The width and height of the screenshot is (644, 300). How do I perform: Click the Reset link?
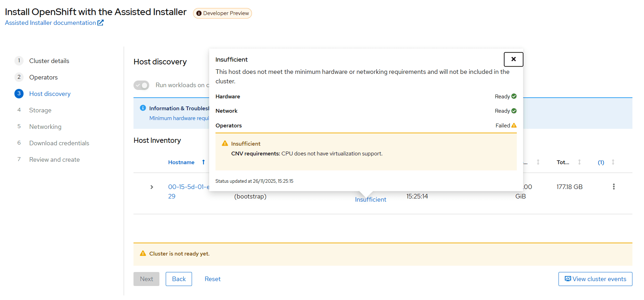pyautogui.click(x=212, y=279)
